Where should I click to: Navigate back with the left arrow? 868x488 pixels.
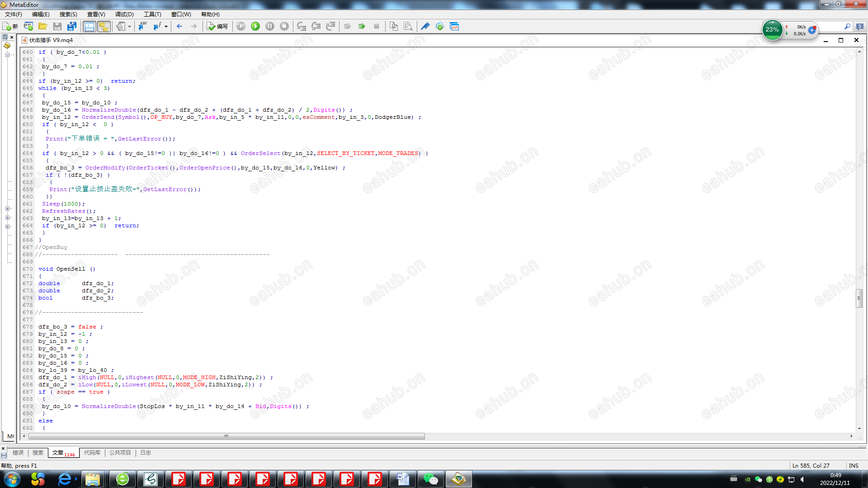(x=179, y=26)
